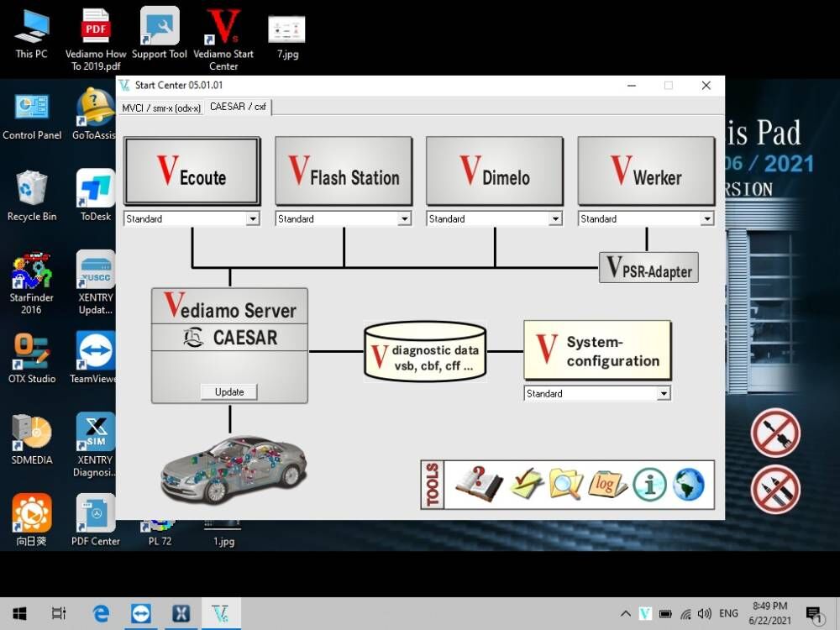
Task: Open the notification center icon
Action: [814, 614]
